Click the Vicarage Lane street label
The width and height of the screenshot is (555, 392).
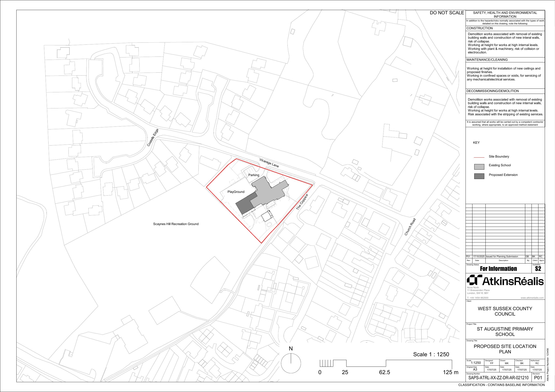click(x=269, y=163)
